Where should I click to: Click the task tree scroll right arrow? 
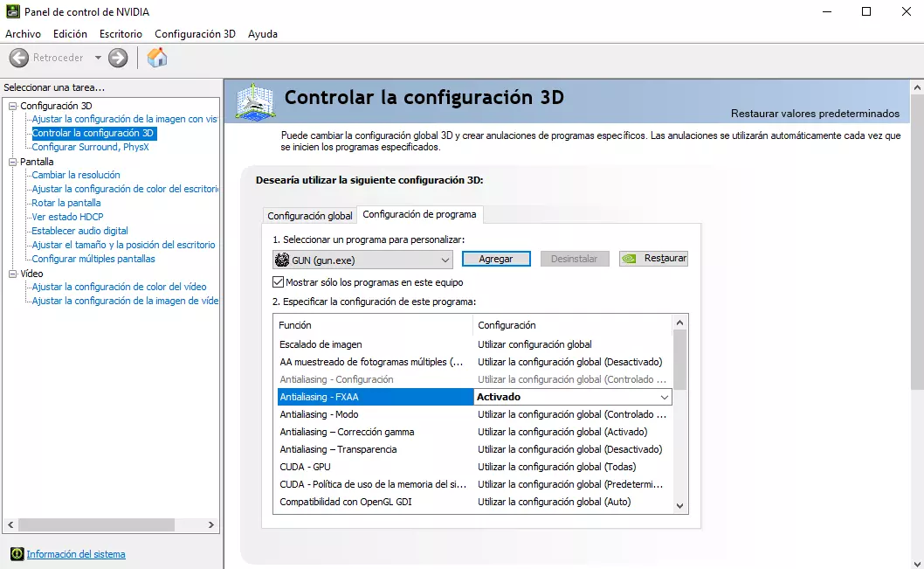211,524
